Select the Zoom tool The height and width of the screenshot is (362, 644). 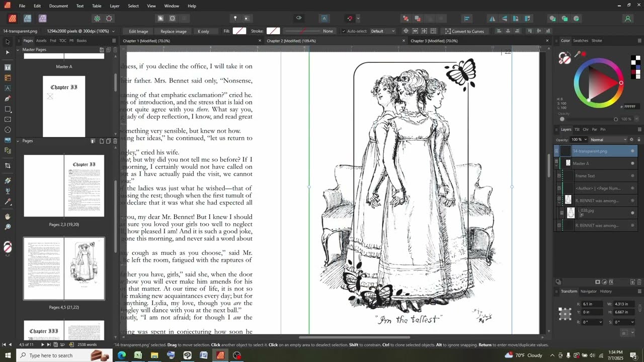[8, 227]
